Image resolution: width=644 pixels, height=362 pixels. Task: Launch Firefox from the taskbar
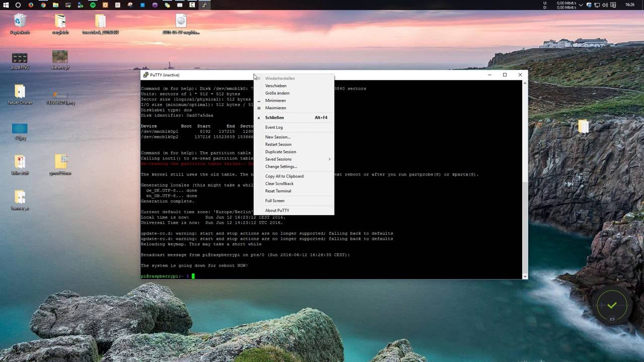(x=31, y=5)
